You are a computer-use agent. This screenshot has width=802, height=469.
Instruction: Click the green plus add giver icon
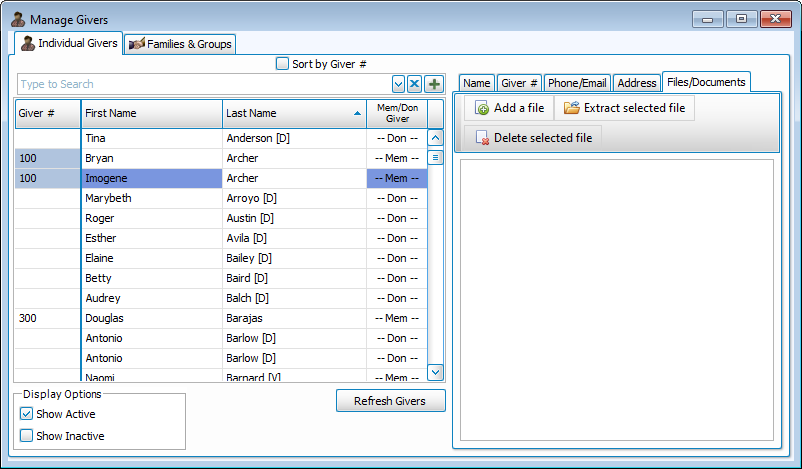(434, 84)
